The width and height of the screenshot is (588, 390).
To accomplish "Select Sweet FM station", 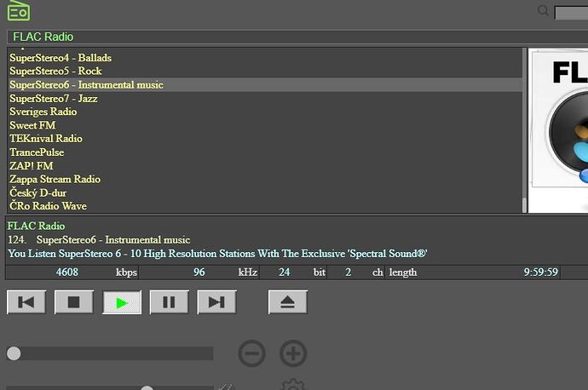I will tap(265, 125).
